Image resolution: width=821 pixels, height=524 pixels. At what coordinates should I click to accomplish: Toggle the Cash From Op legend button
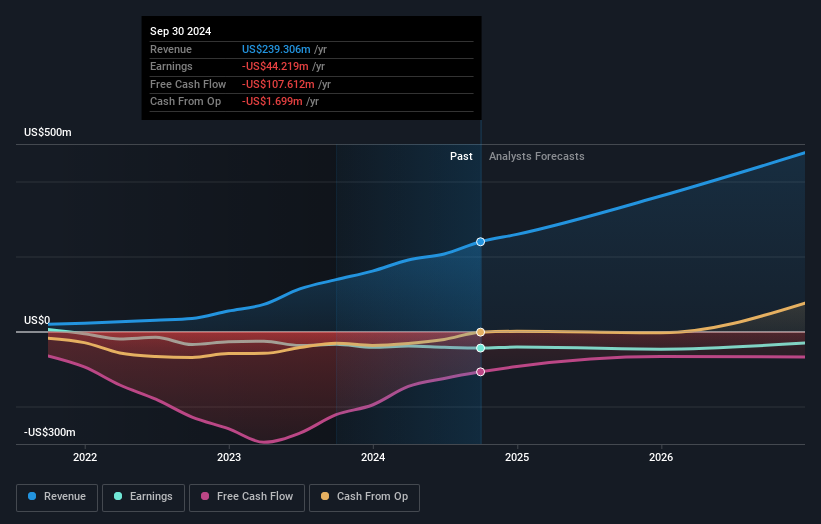tap(364, 497)
